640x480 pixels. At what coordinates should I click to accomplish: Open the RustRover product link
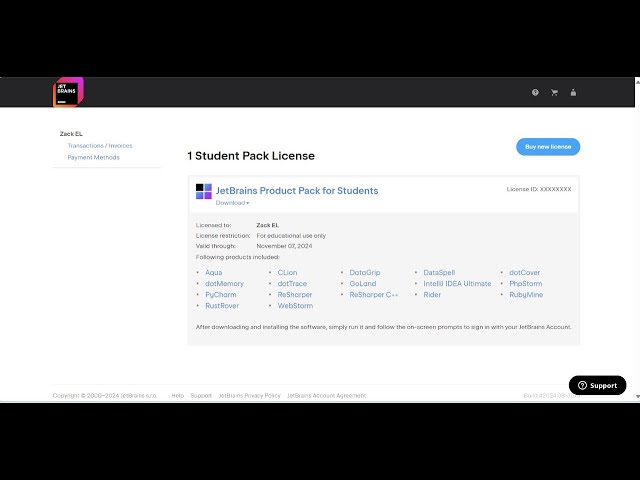click(x=222, y=306)
